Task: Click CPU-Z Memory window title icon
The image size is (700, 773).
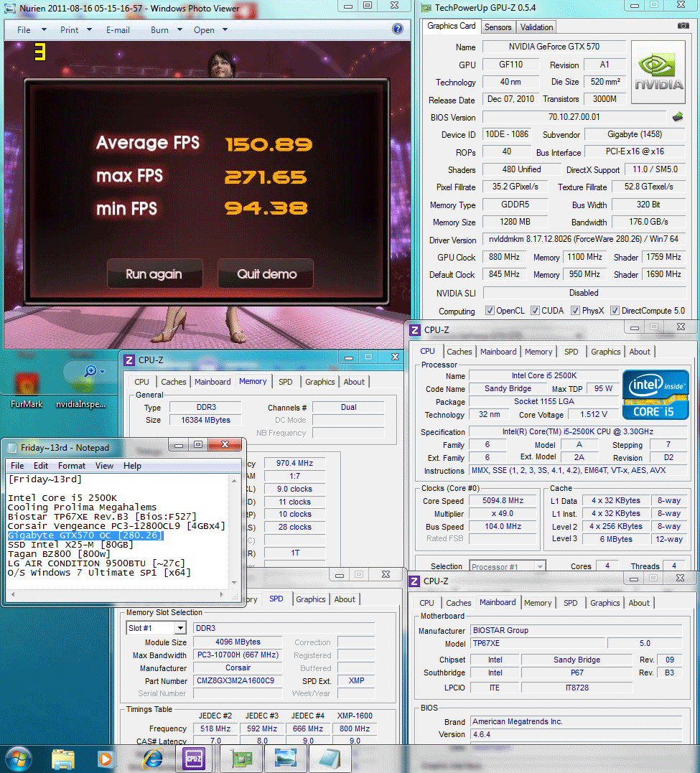Action: 129,360
